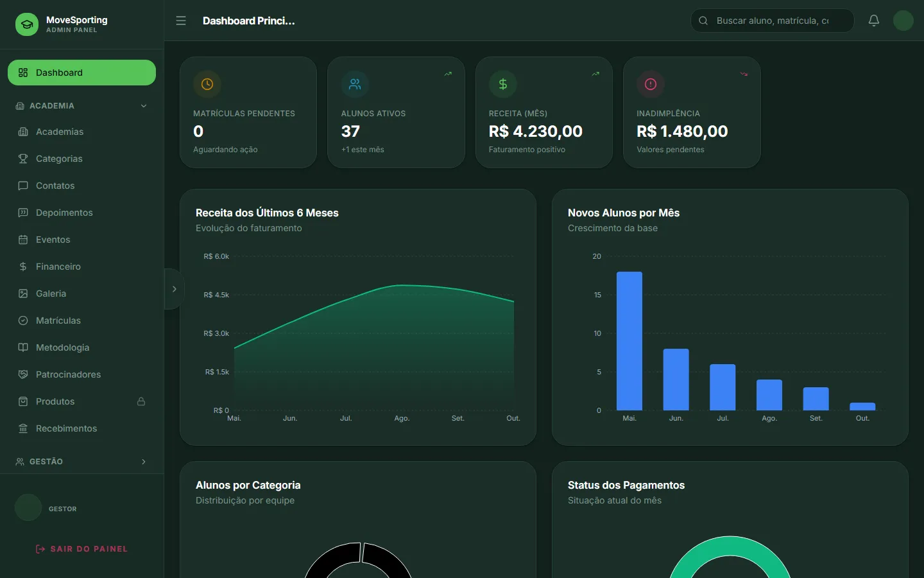Image resolution: width=924 pixels, height=578 pixels.
Task: Click the upward trend arrow on Alunos Ativos card
Action: point(449,74)
